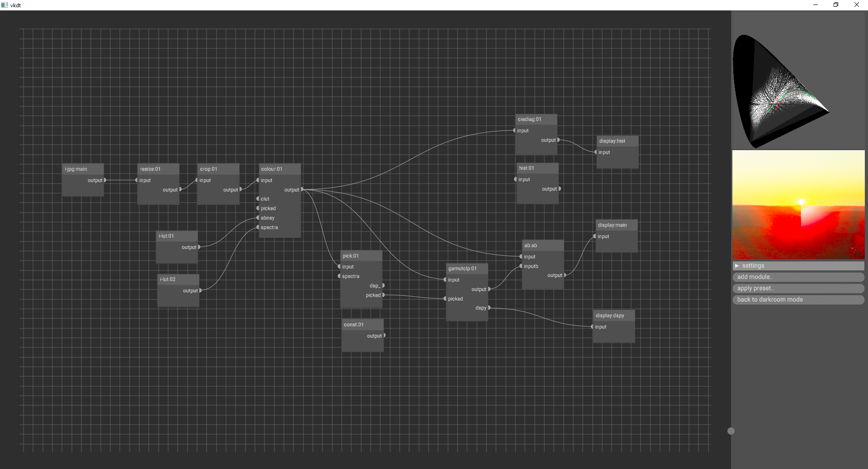Click the apply preset.. button
The width and height of the screenshot is (868, 469).
798,289
